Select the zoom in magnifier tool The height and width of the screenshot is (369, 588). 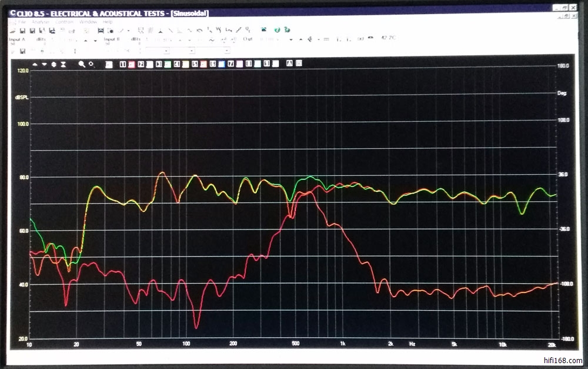tap(82, 64)
